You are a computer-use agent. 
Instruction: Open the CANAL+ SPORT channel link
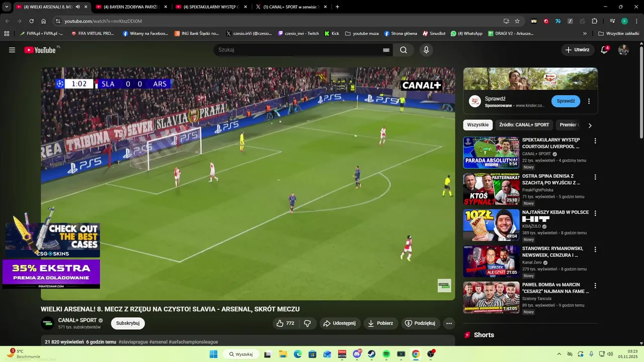77,320
